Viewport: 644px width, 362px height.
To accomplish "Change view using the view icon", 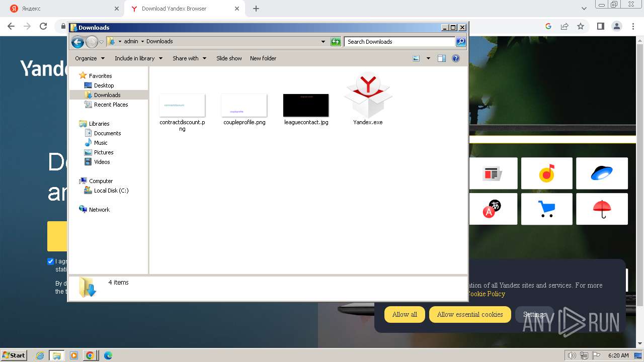I will pyautogui.click(x=416, y=58).
